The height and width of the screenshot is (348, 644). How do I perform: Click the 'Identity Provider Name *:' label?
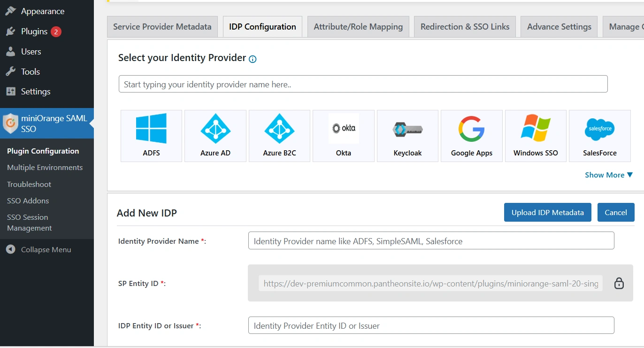162,241
